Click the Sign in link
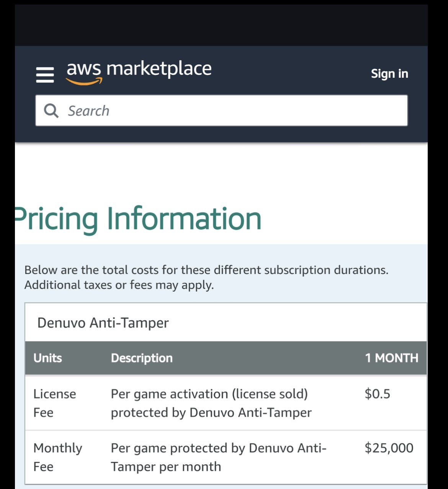 tap(389, 73)
